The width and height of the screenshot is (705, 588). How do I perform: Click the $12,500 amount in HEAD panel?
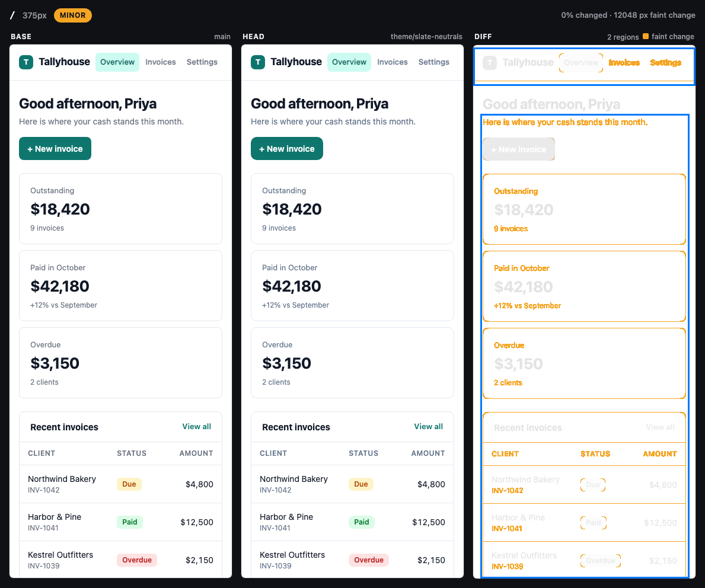429,522
